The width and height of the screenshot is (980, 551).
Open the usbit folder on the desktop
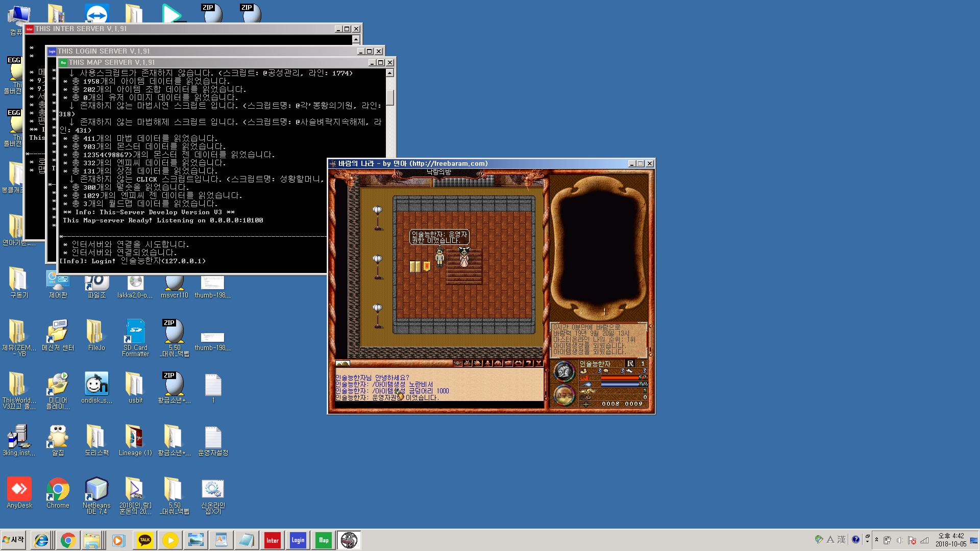[135, 388]
